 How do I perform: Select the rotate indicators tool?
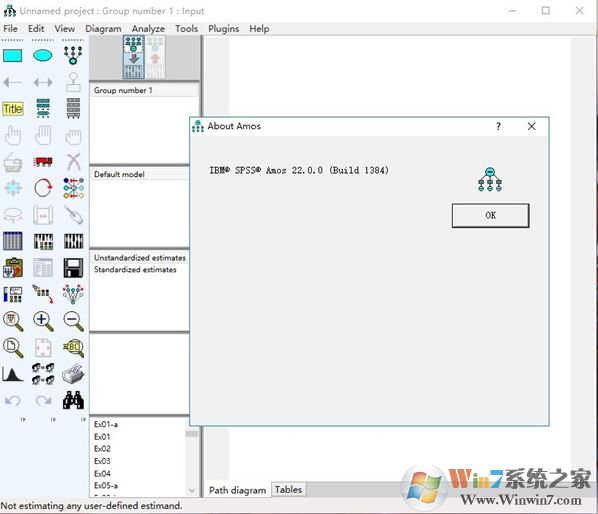(x=43, y=188)
